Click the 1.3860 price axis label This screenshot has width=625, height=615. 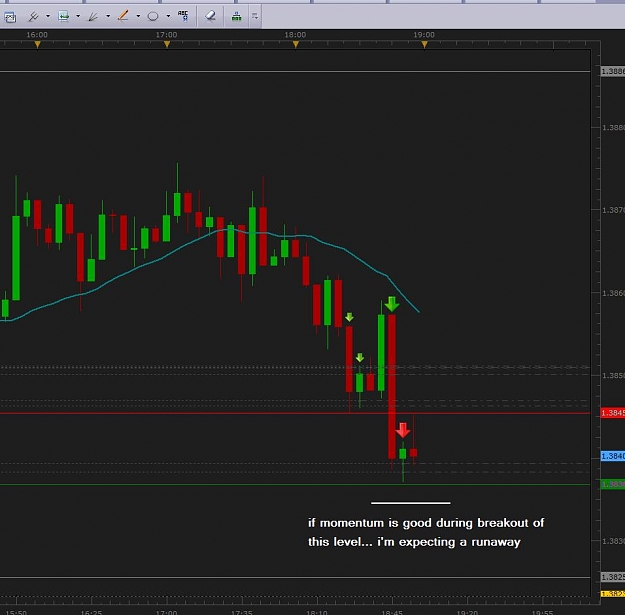click(x=613, y=293)
